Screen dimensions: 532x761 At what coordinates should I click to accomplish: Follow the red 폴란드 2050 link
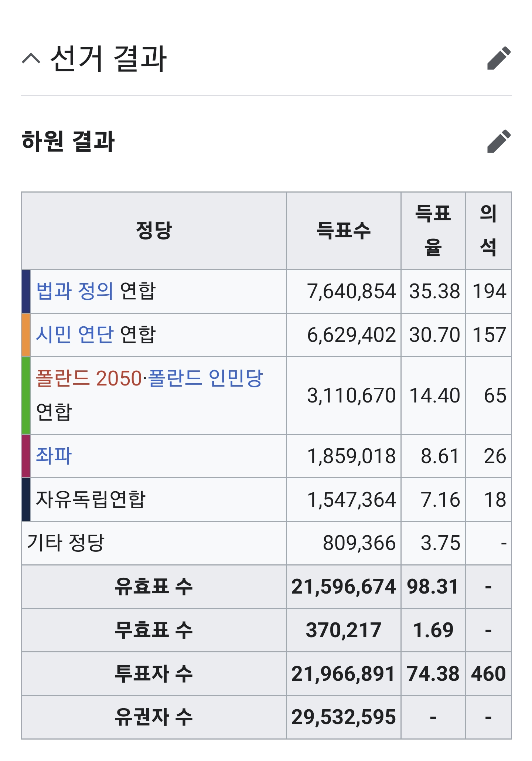pyautogui.click(x=89, y=378)
